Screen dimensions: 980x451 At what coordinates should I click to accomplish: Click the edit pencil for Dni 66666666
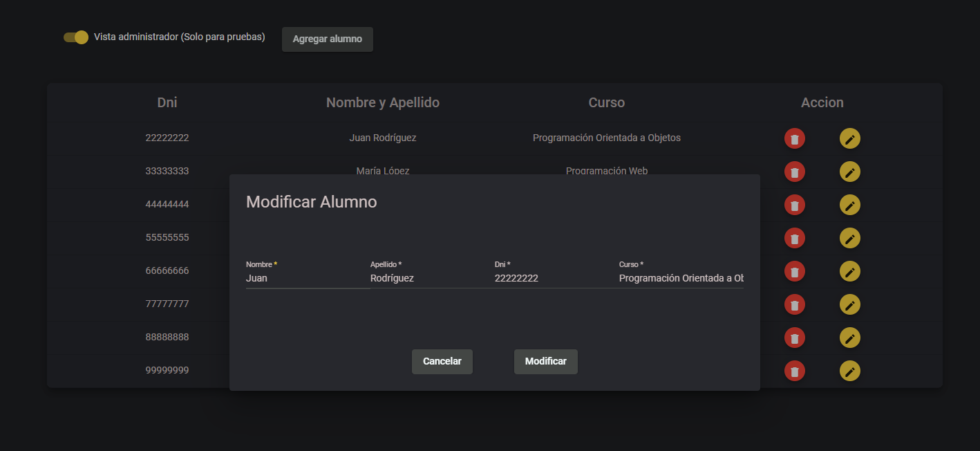click(849, 271)
